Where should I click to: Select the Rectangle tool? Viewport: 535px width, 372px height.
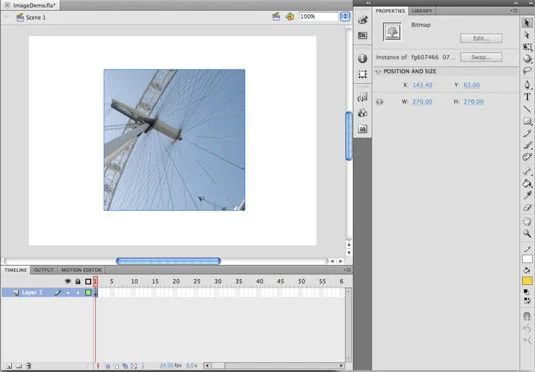[527, 121]
